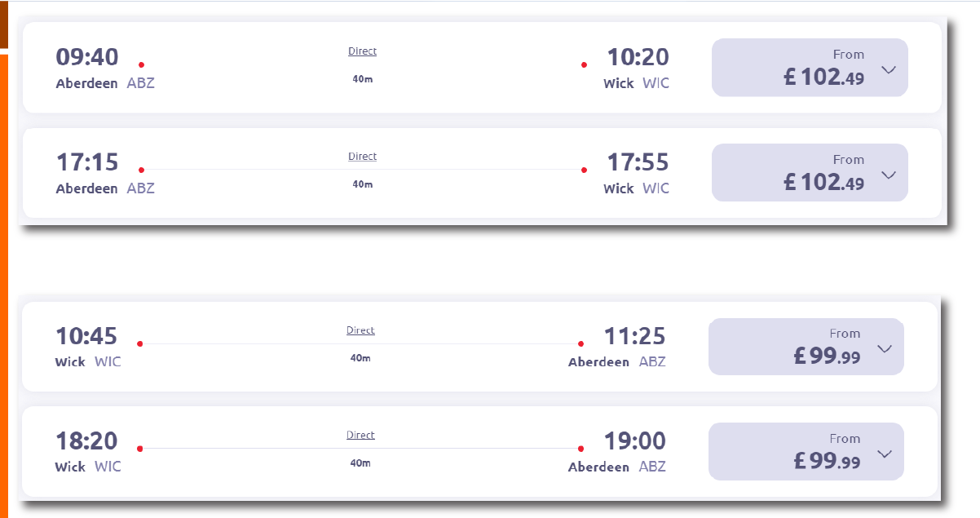980x518 pixels.
Task: Click the departure dot on the 17:15 route
Action: click(140, 170)
